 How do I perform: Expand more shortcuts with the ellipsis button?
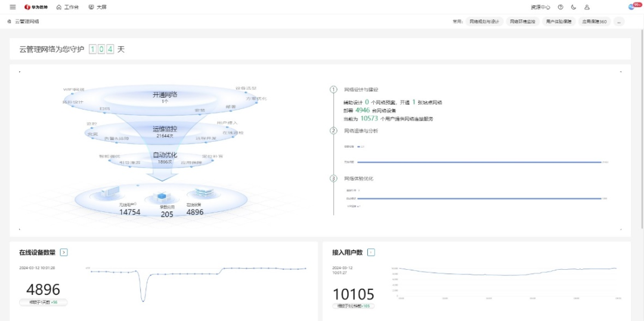(619, 21)
